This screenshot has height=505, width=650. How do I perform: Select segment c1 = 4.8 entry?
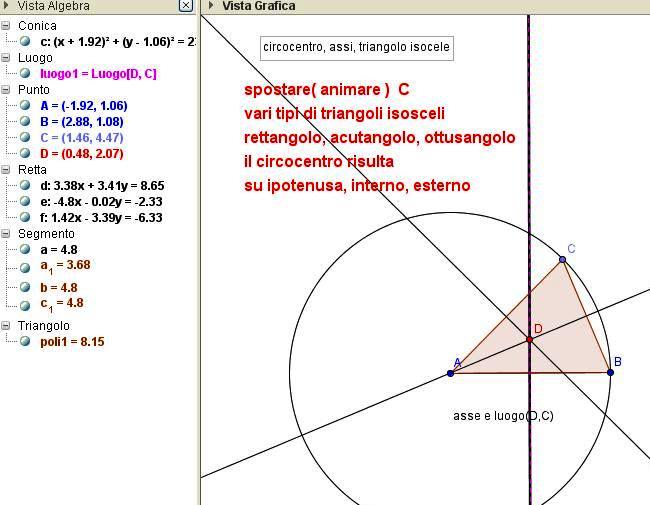coord(62,304)
